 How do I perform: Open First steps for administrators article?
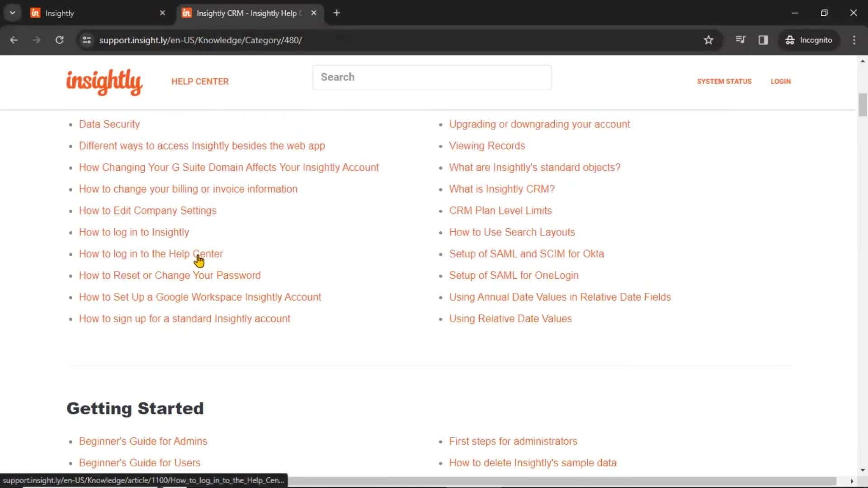(x=513, y=441)
